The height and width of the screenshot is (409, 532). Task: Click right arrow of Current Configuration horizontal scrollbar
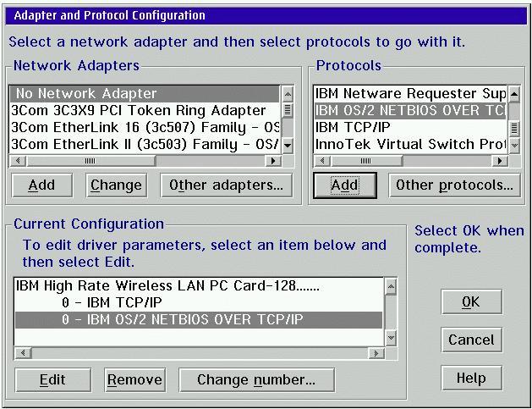(376, 353)
